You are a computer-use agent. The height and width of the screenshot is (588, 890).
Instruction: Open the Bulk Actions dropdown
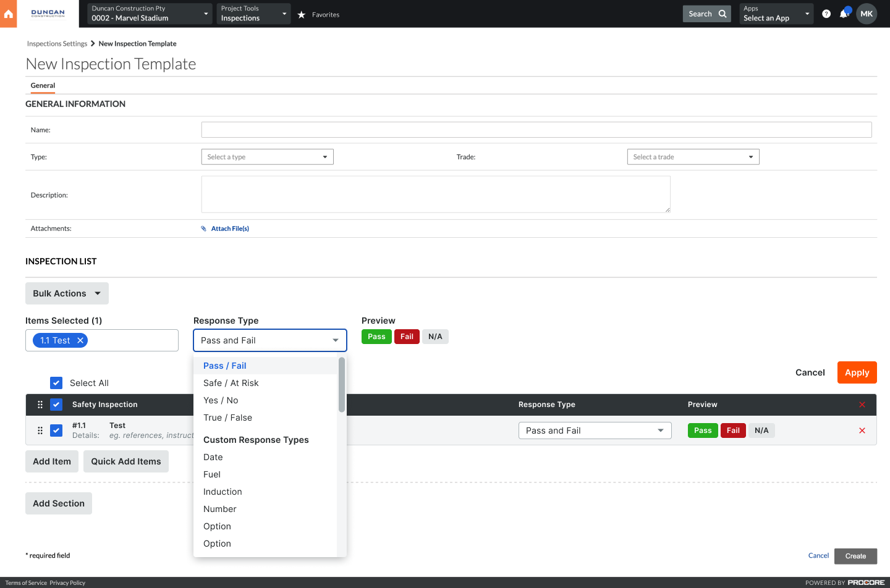pyautogui.click(x=67, y=293)
